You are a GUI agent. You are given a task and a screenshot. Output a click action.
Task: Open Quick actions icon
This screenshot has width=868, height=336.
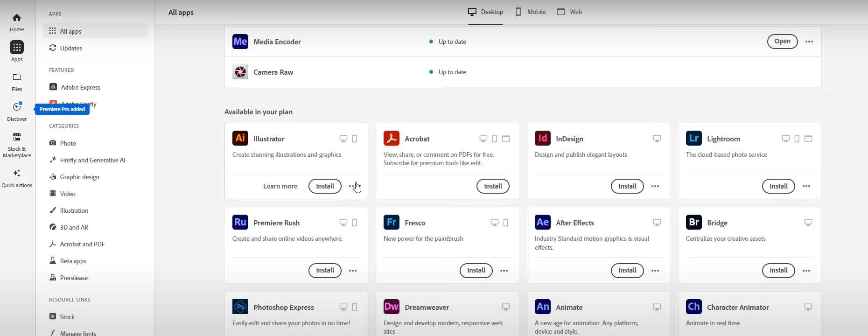tap(17, 173)
